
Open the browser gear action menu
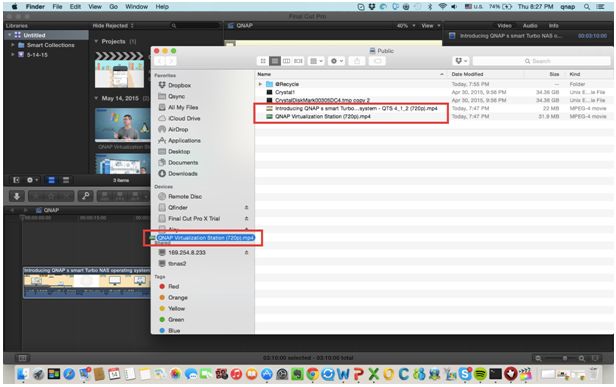31,180
